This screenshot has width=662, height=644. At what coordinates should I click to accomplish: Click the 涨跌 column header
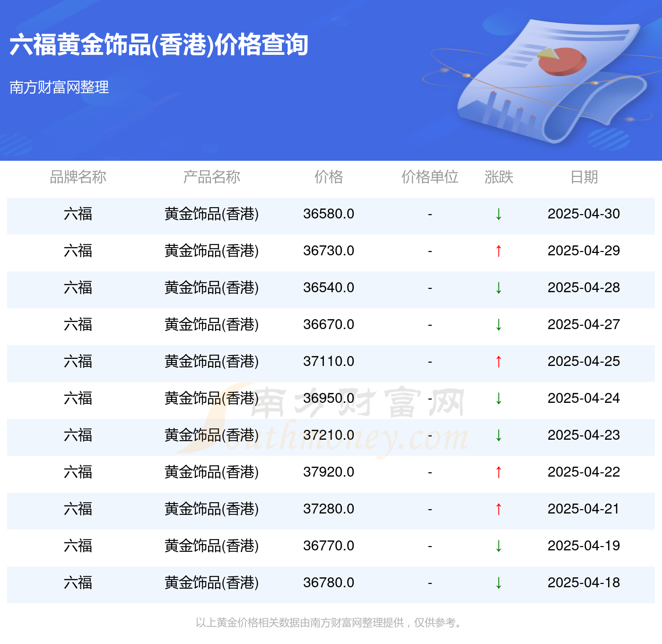499,177
